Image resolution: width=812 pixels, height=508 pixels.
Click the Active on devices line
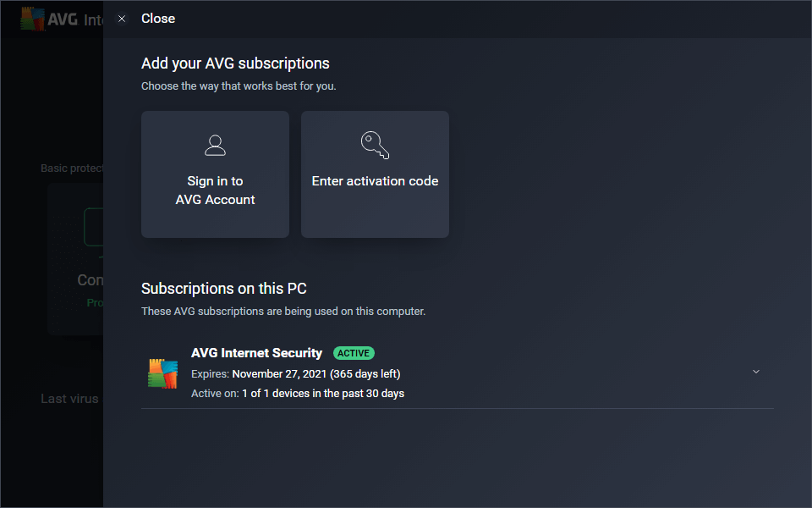tap(297, 394)
